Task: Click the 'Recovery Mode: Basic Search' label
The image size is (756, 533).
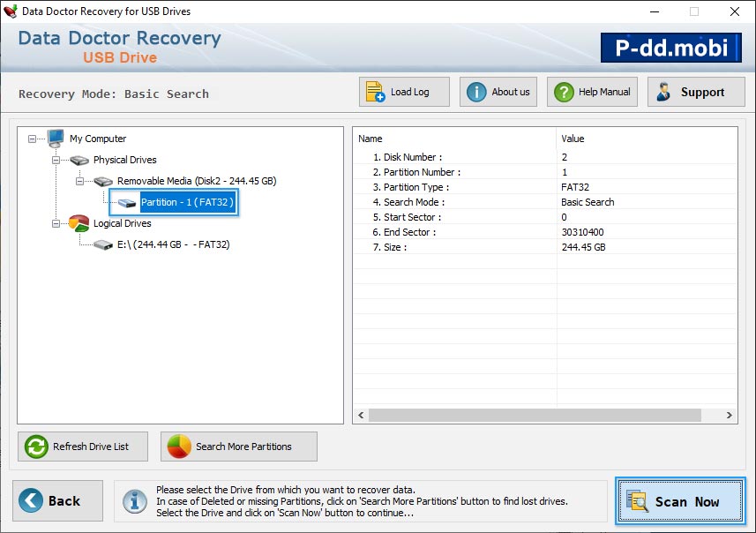Action: (x=114, y=94)
